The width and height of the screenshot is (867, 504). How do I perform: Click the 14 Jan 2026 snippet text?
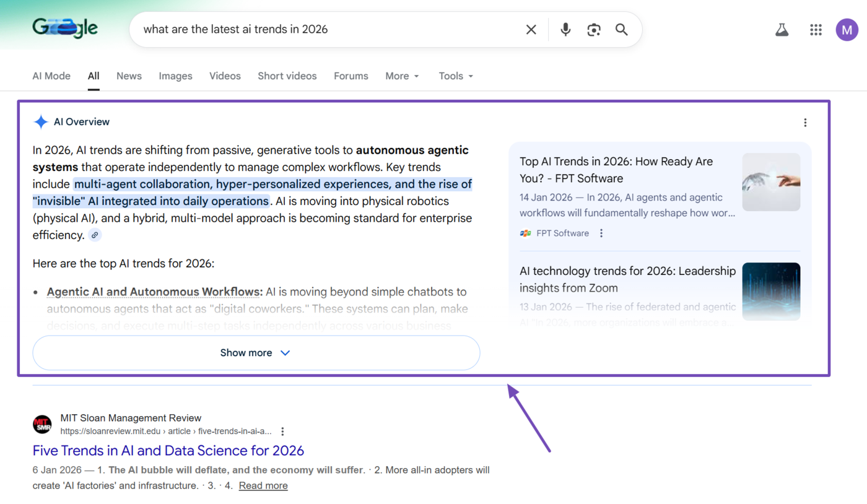click(627, 205)
